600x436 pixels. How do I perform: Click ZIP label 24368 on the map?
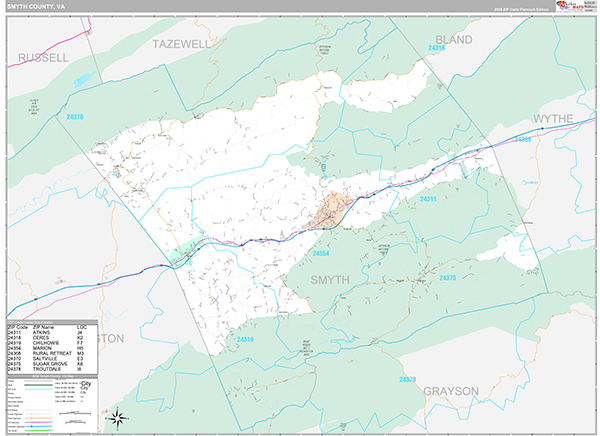click(523, 139)
